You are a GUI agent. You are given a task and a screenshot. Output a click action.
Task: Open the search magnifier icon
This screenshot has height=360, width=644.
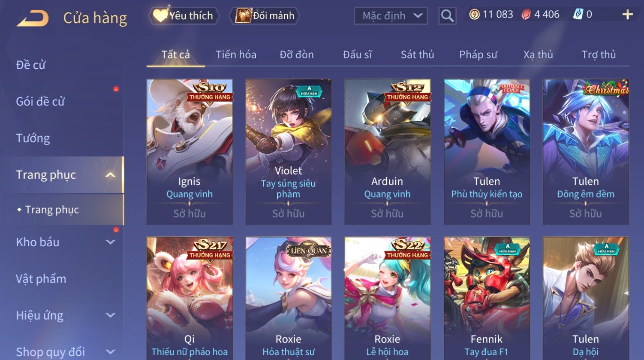447,16
